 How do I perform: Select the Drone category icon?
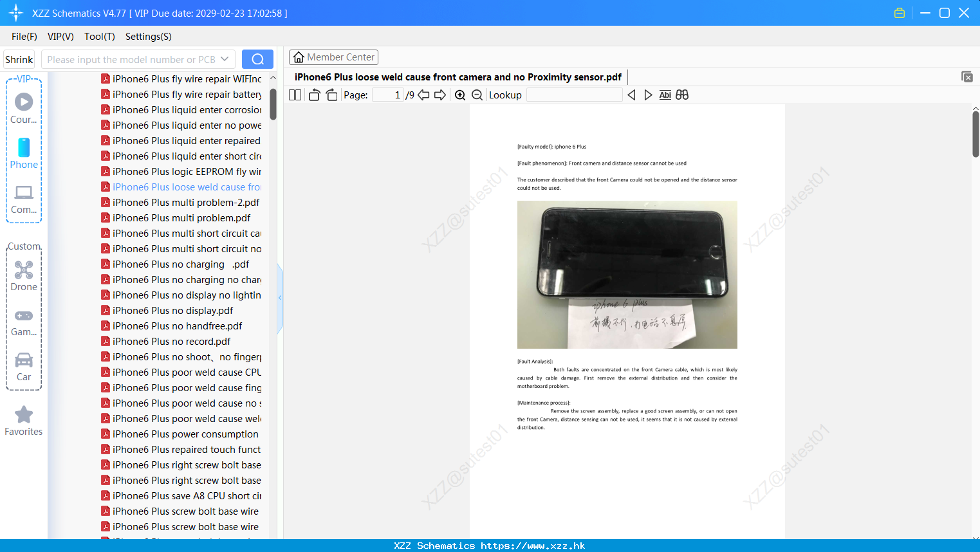coord(24,276)
